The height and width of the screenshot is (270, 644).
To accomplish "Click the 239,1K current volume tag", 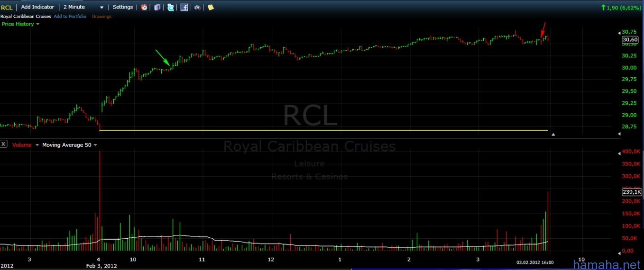I will click(632, 192).
